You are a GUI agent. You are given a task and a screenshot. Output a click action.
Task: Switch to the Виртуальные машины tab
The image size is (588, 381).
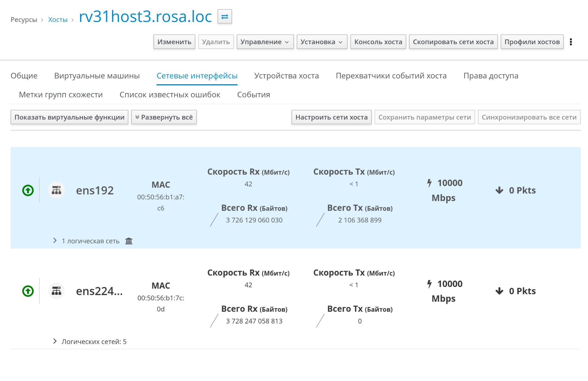tap(97, 76)
